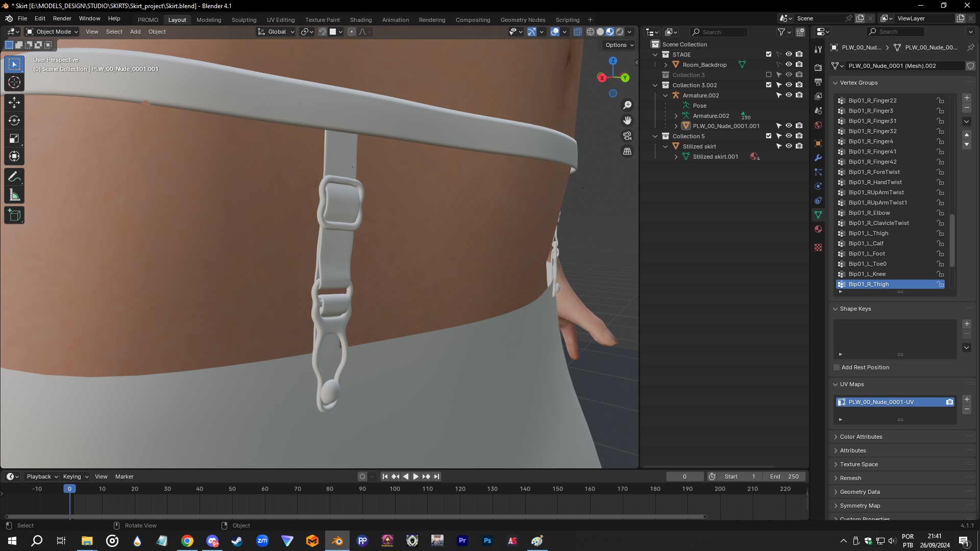Jump to timeline end frame
Viewport: 980px width, 551px height.
tap(436, 477)
